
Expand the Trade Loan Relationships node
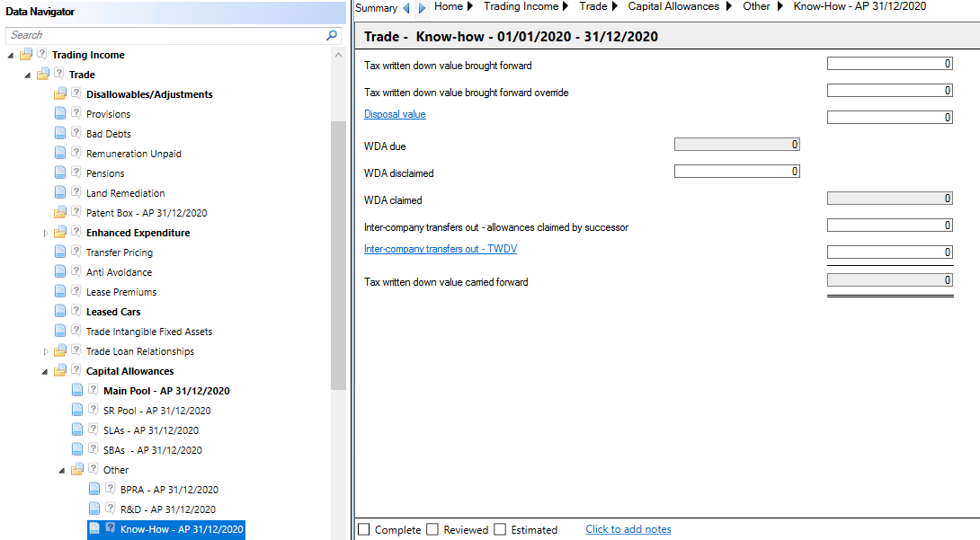coord(45,351)
